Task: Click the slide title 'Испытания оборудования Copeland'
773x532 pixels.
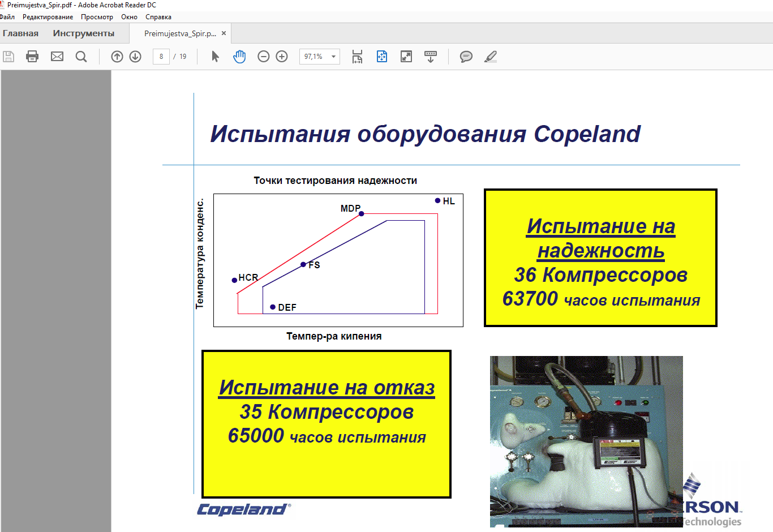Action: tap(426, 134)
